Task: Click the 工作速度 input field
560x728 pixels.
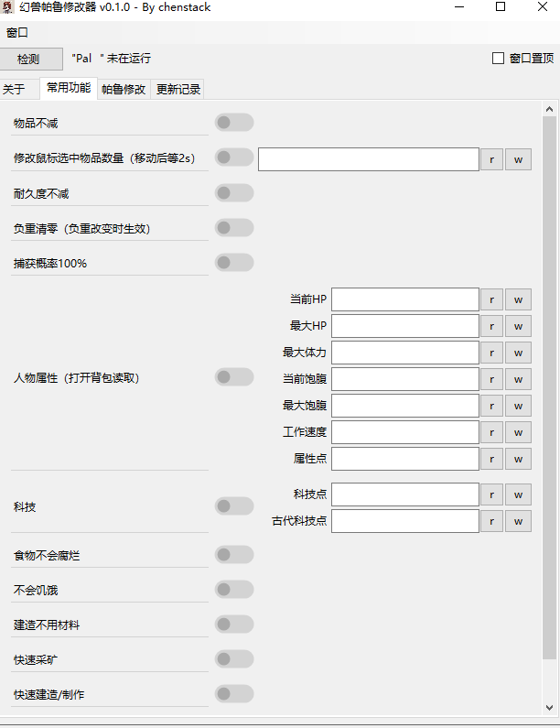Action: 405,432
